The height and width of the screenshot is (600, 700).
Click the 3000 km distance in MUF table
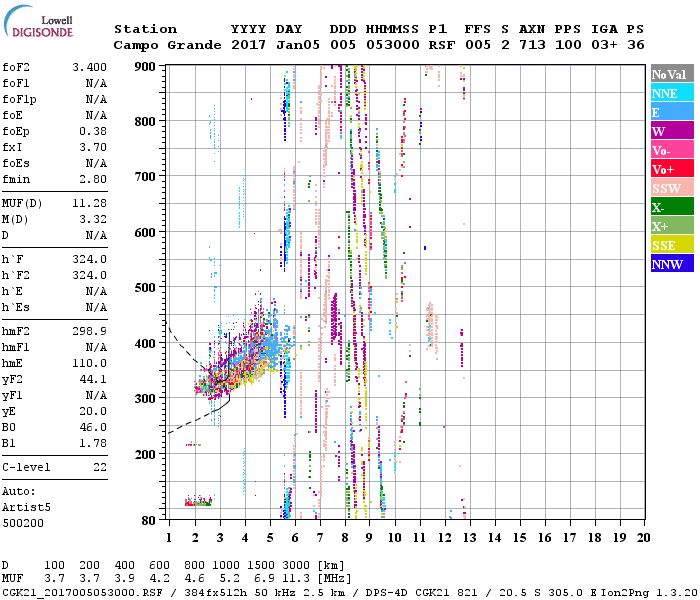(x=296, y=566)
